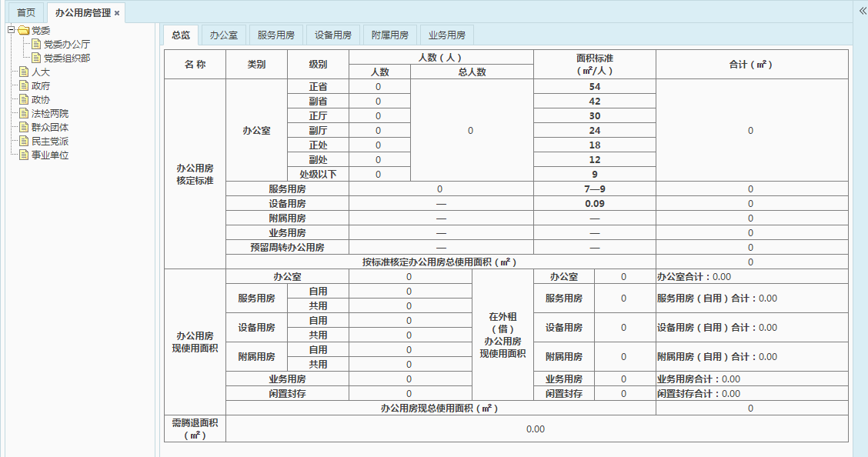Click the 民主党派 document icon

click(24, 141)
